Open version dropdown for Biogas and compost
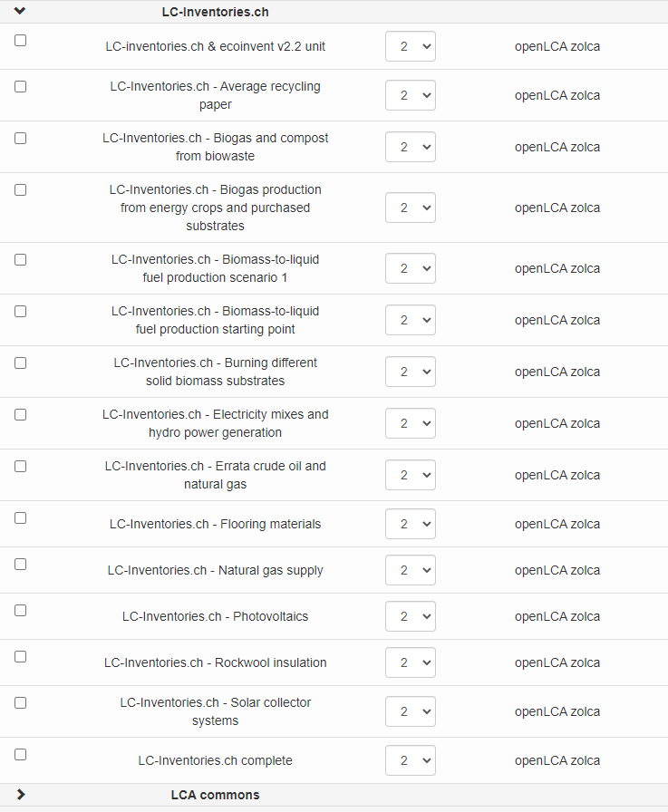 [410, 147]
